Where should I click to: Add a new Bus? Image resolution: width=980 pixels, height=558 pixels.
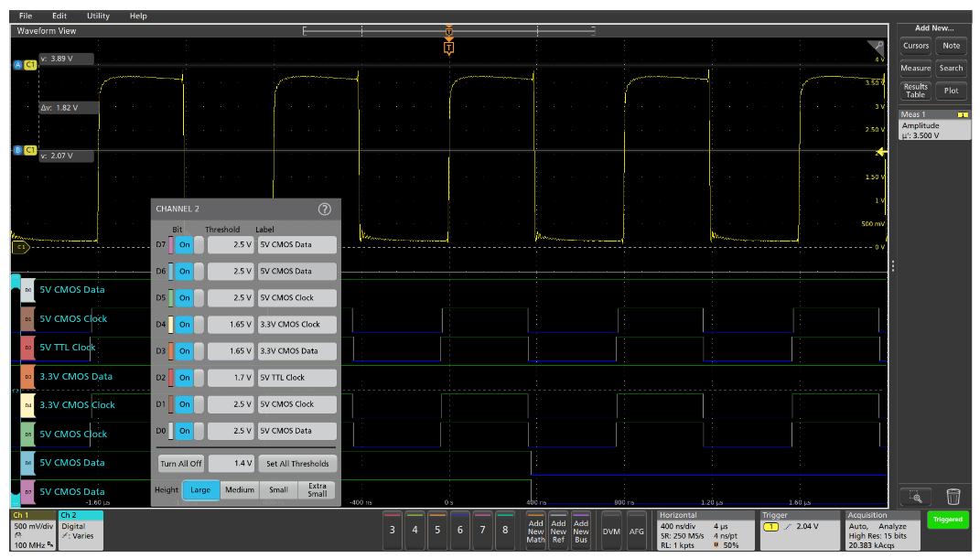pyautogui.click(x=582, y=530)
